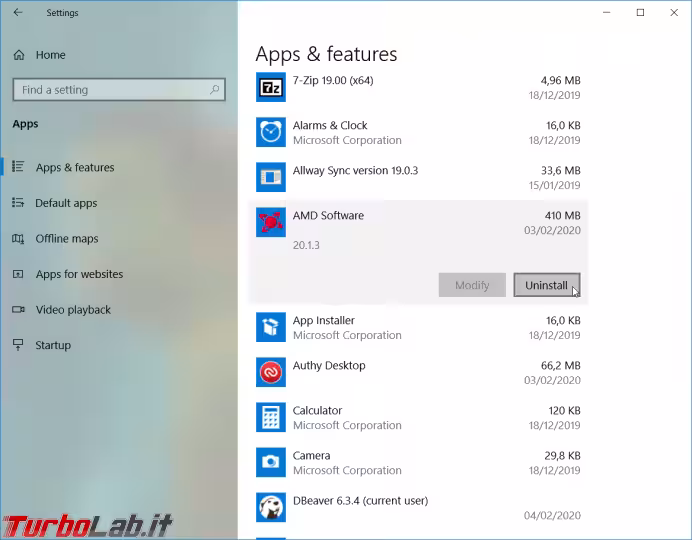Click the Allway Sync app icon
This screenshot has height=540, width=692.
coord(271,177)
